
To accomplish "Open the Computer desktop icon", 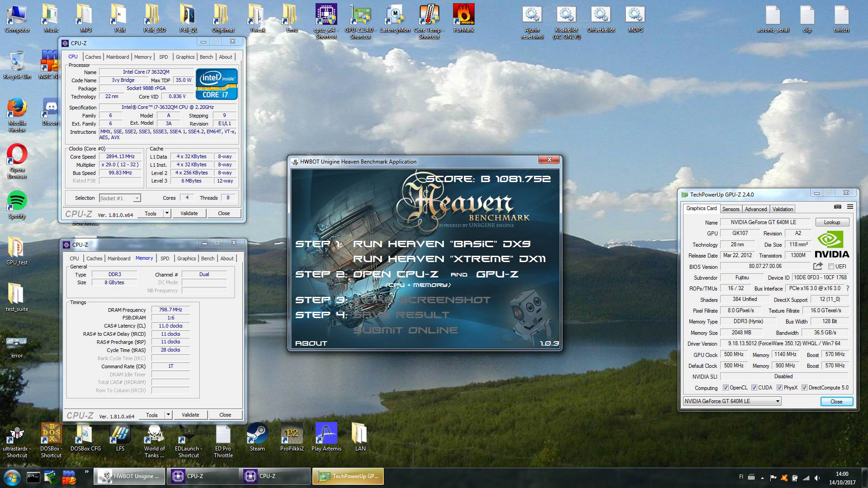I will point(17,18).
